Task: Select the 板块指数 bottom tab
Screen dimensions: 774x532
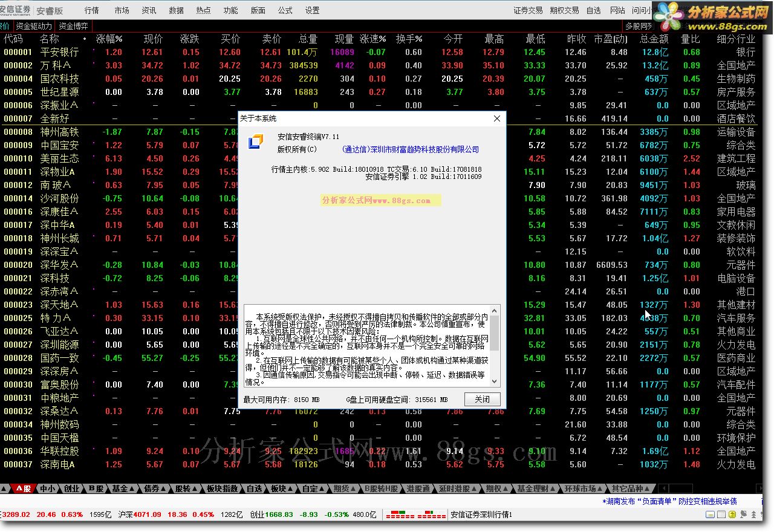Action: 222,488
